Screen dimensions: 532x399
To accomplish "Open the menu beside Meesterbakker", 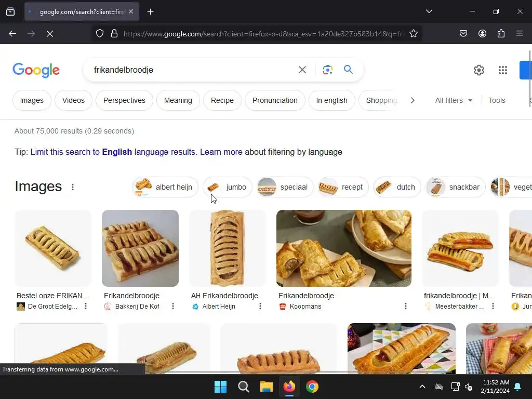I will tap(493, 307).
